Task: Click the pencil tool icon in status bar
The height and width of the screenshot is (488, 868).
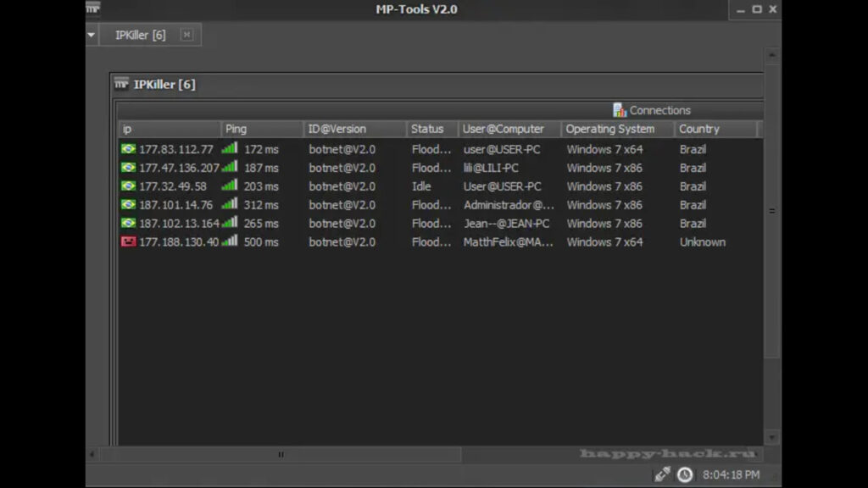Action: [663, 474]
